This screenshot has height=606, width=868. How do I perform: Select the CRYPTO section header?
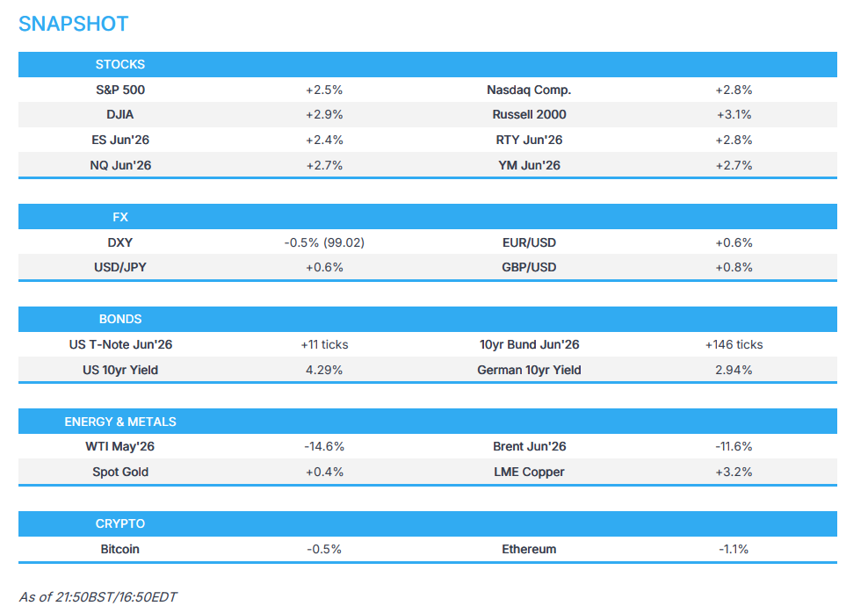click(120, 523)
